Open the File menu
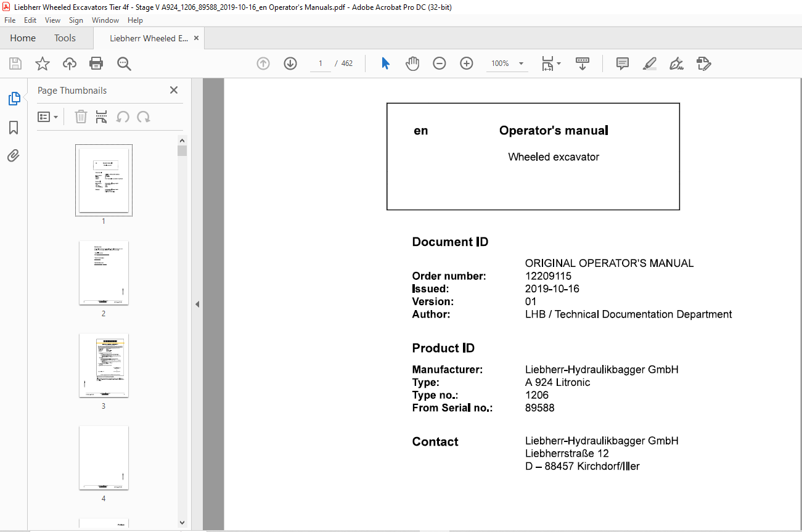The image size is (802, 532). tap(10, 20)
